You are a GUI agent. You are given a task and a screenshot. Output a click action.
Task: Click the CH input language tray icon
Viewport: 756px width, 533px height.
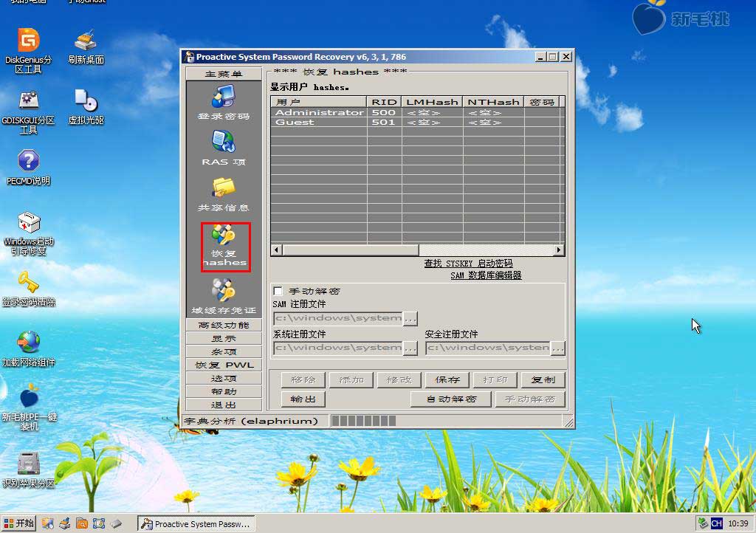click(x=717, y=523)
